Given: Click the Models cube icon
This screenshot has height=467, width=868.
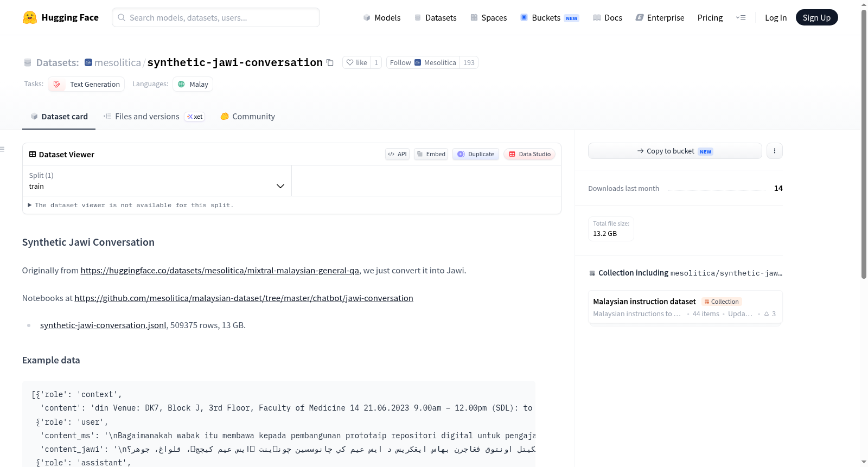Looking at the screenshot, I should pyautogui.click(x=367, y=17).
